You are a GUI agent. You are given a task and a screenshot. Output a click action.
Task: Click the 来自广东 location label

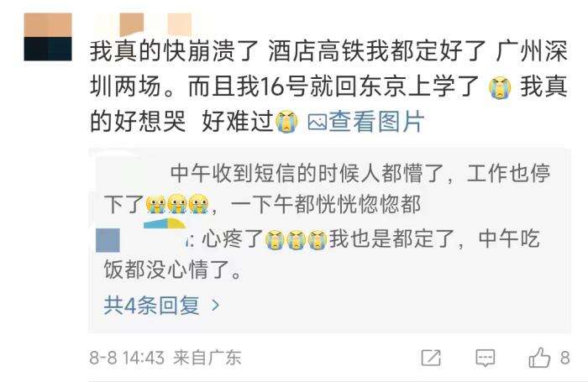[207, 358]
